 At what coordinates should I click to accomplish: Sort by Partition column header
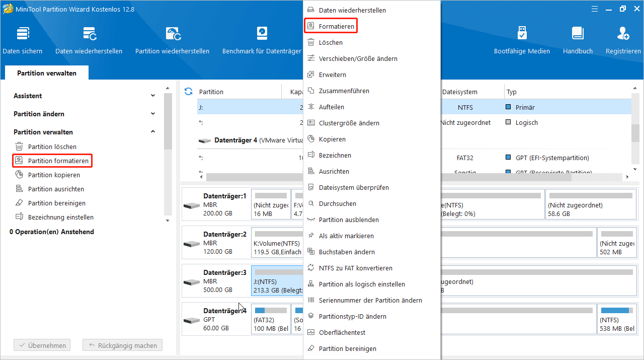[x=211, y=92]
